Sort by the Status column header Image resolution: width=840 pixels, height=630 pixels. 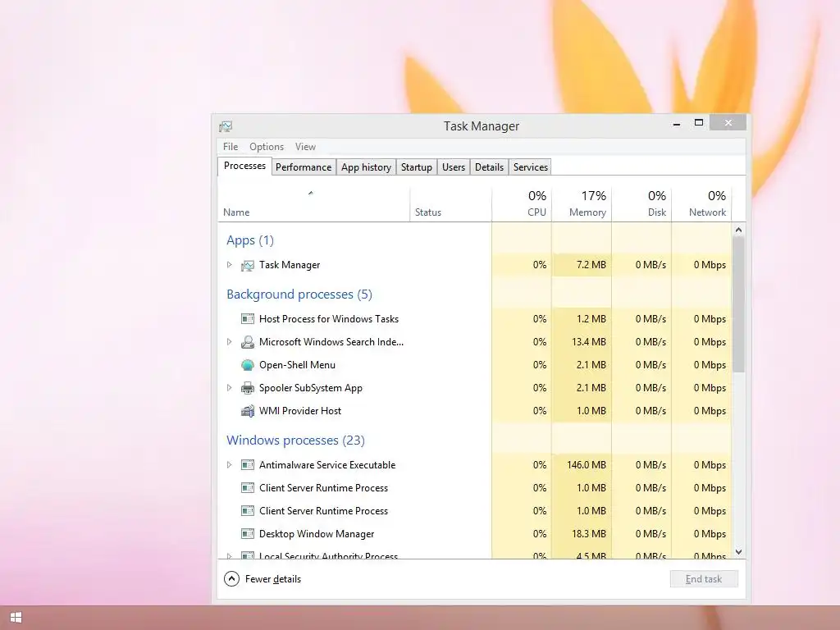[x=450, y=204]
